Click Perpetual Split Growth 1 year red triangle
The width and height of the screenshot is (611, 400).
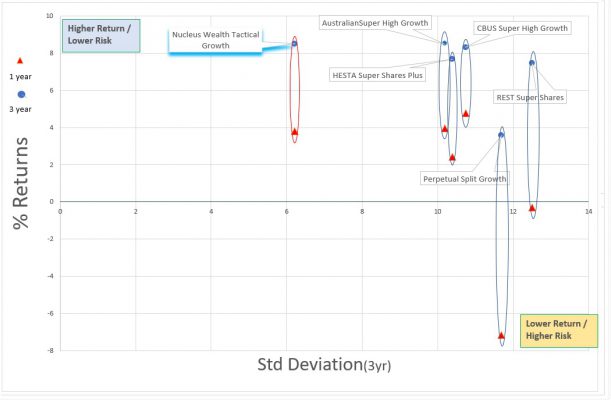point(501,335)
